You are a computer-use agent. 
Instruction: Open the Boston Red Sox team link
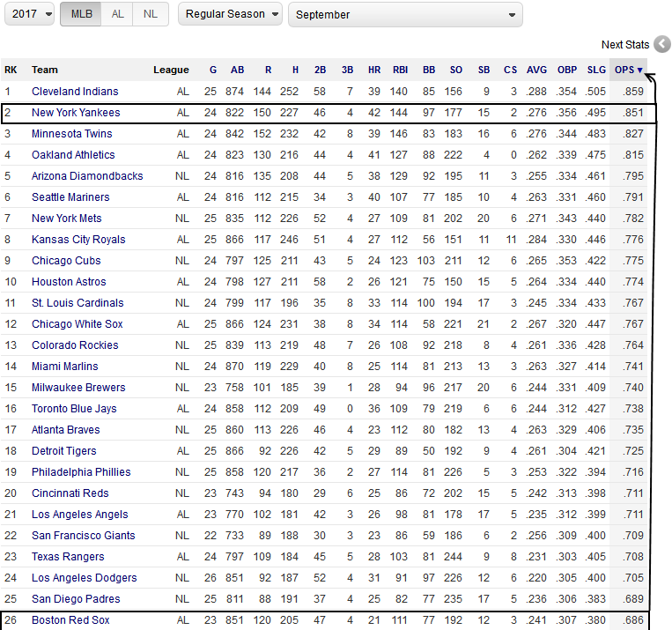tap(70, 620)
